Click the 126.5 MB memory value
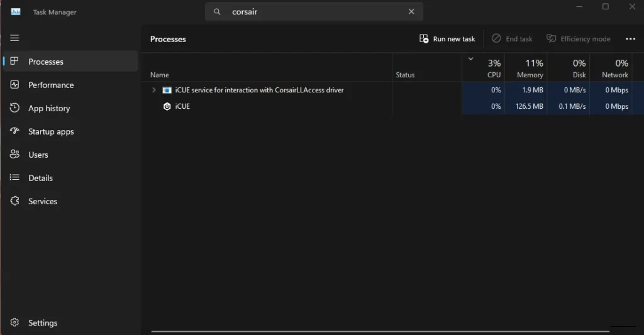 [x=529, y=106]
